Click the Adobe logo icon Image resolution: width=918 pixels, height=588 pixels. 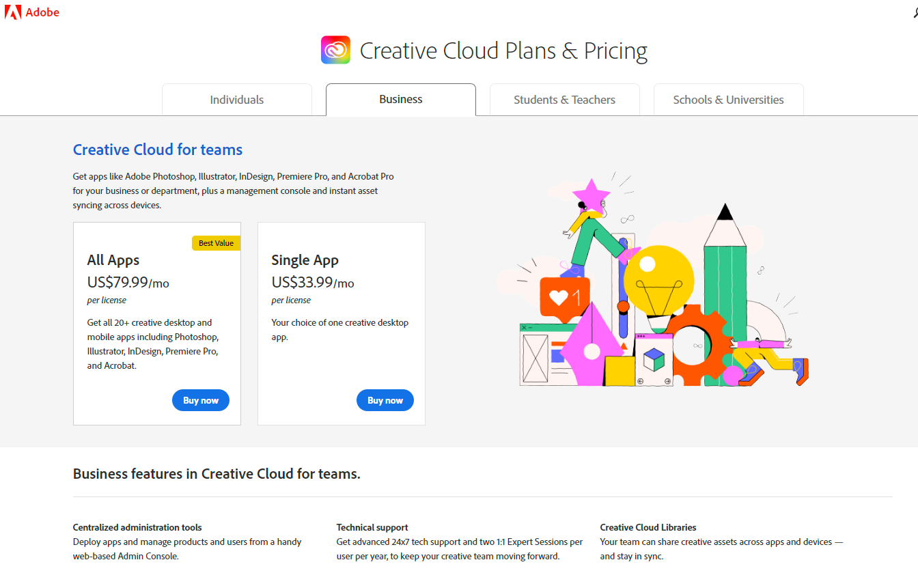coord(13,12)
